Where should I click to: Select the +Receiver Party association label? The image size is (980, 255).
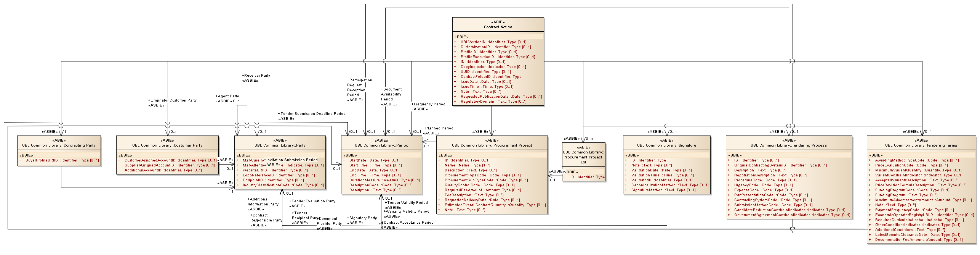point(256,76)
